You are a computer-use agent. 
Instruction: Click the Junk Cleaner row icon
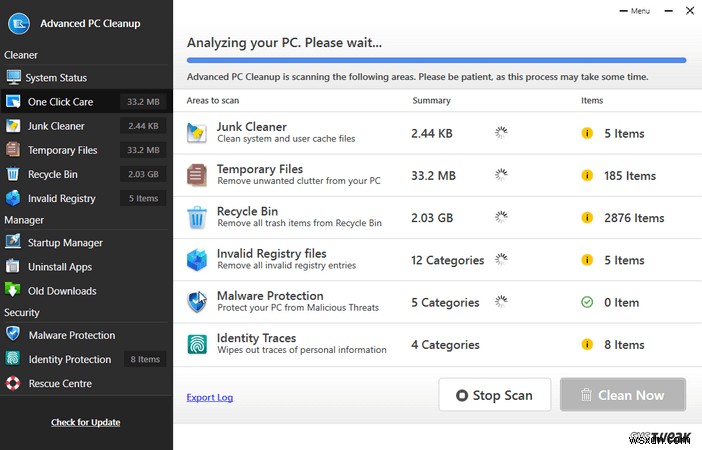click(x=197, y=133)
